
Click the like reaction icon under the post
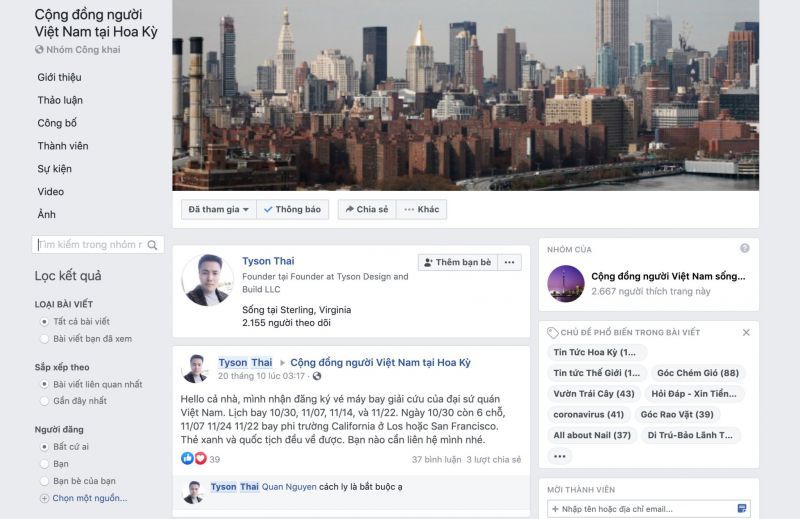coord(187,458)
